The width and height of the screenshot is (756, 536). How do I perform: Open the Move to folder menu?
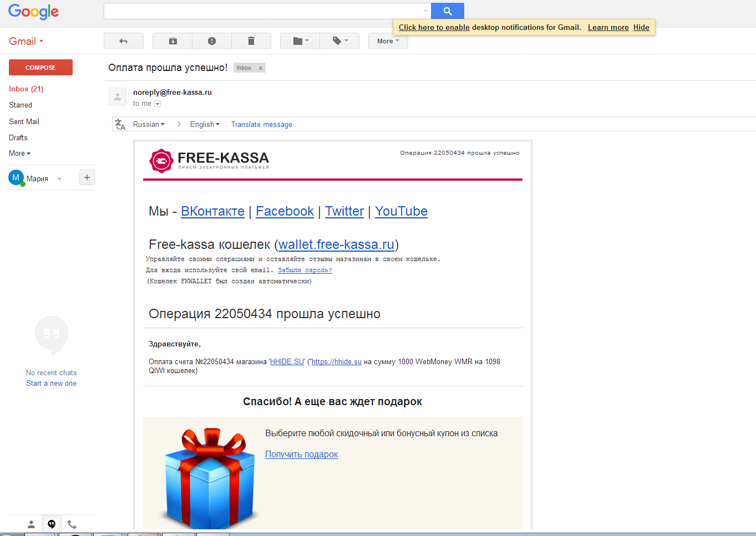tap(301, 41)
